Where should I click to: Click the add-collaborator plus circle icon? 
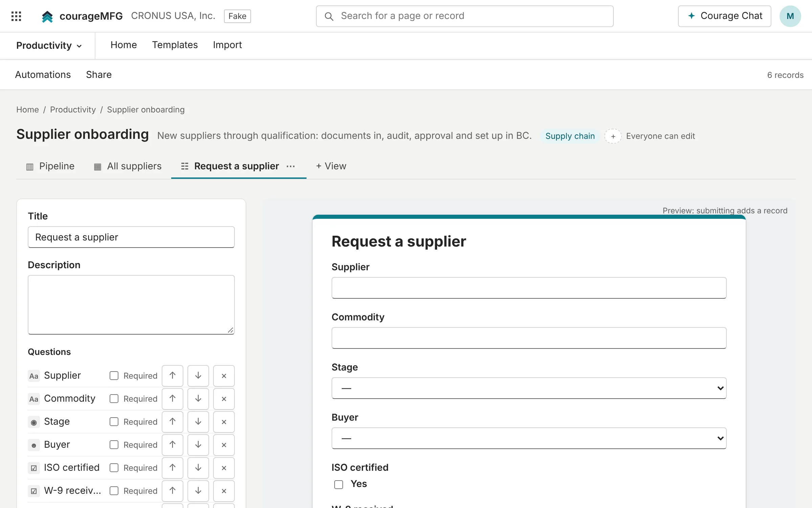[x=613, y=136]
